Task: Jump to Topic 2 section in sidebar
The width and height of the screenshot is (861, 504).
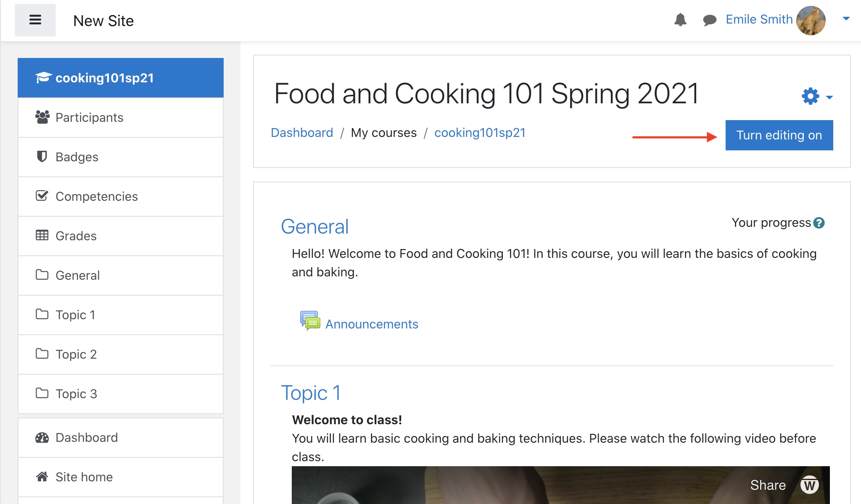Action: tap(76, 354)
